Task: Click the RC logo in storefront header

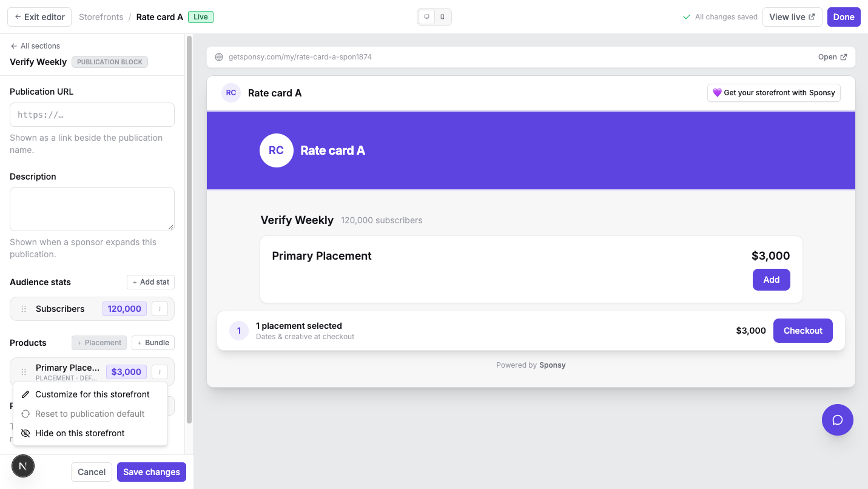Action: coord(231,93)
